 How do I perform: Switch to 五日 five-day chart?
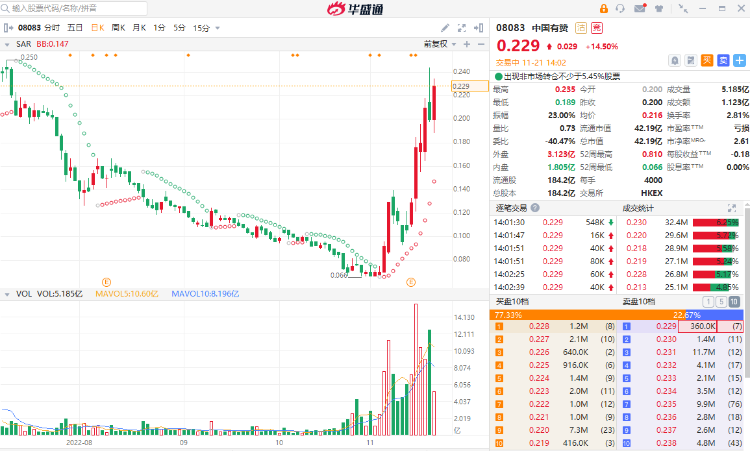point(75,28)
